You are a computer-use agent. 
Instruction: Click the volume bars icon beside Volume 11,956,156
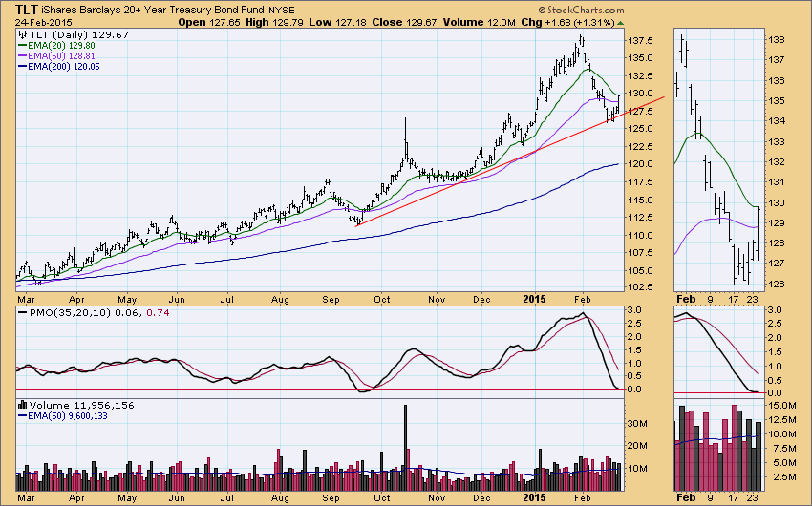click(x=22, y=405)
